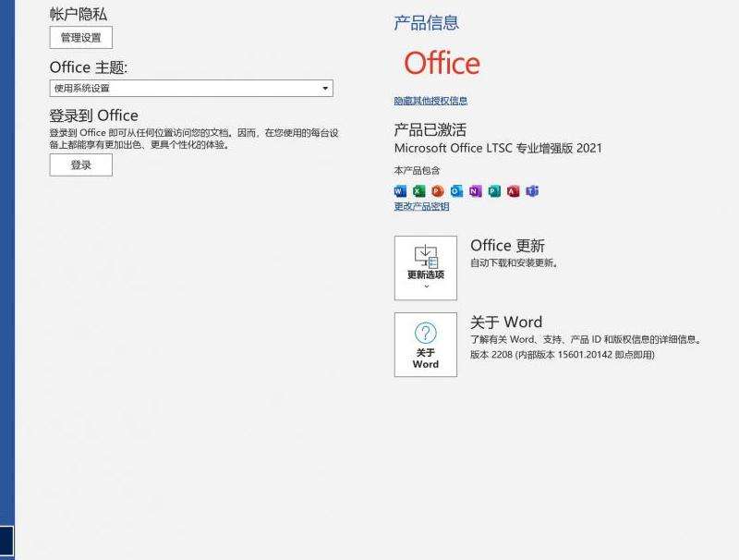Screen dimensions: 739x560
Task: Click the PowerPoint app icon in product list
Action: click(x=438, y=191)
